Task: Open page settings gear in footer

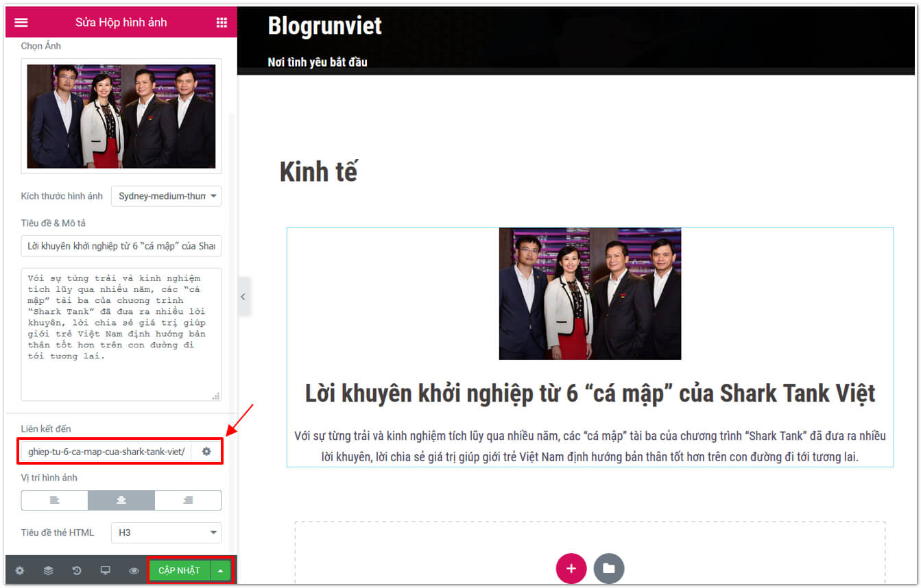Action: coord(20,570)
